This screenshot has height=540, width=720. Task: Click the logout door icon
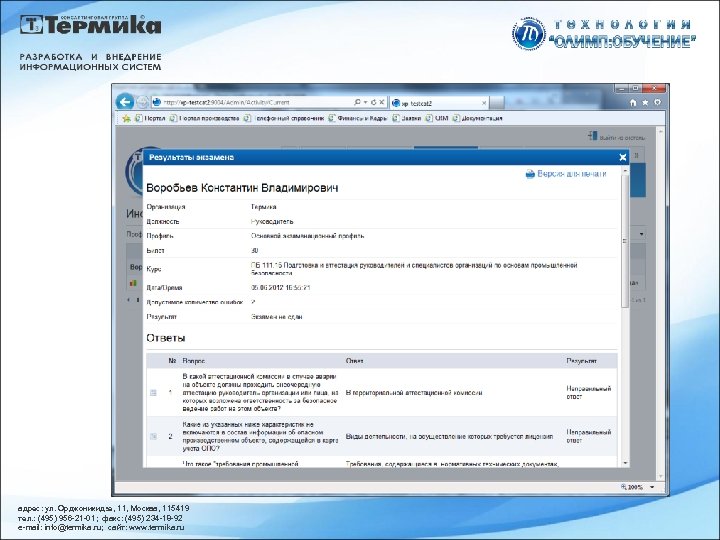(593, 136)
